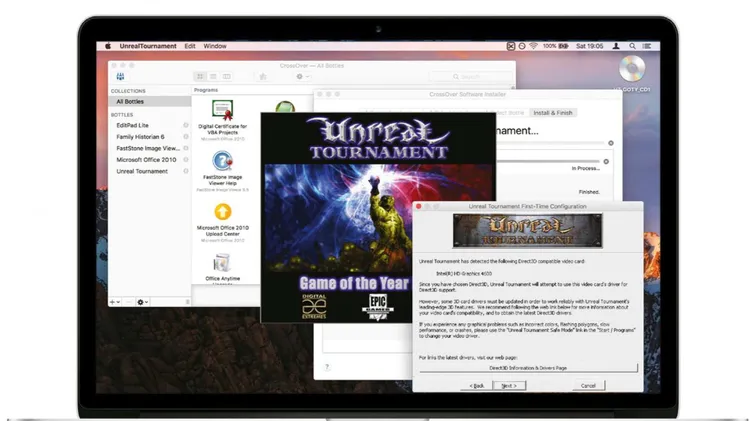Click the Intel(R) HD Graphics 4000 text
This screenshot has width=750, height=421.
[x=464, y=274]
